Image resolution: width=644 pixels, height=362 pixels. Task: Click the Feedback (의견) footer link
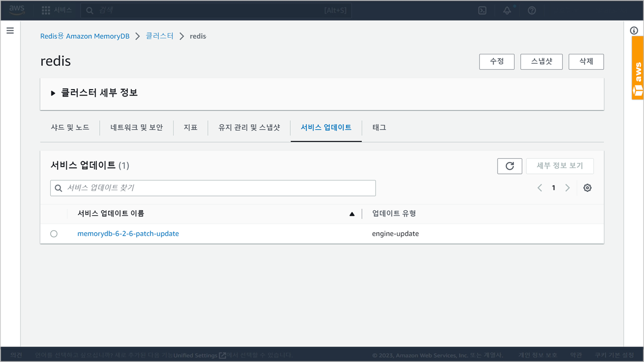(16, 355)
